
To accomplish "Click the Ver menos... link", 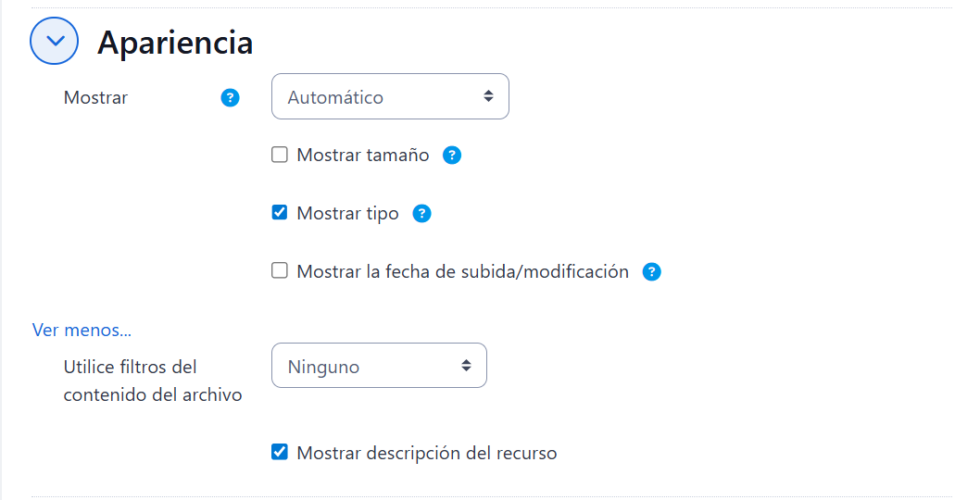I will [82, 330].
